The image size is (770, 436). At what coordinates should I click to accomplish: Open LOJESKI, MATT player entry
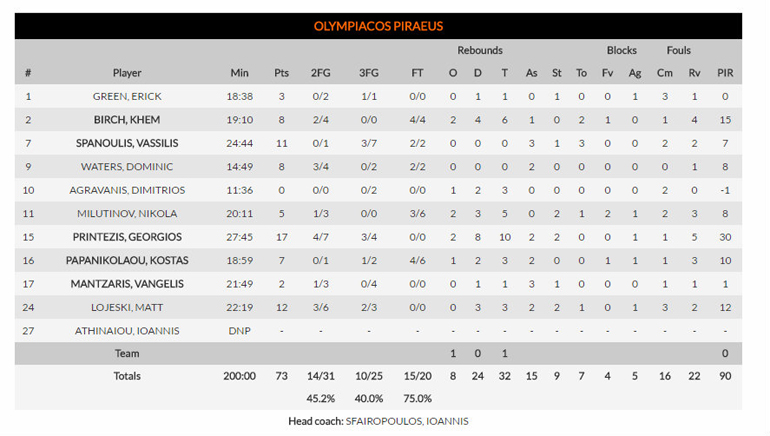coord(127,307)
